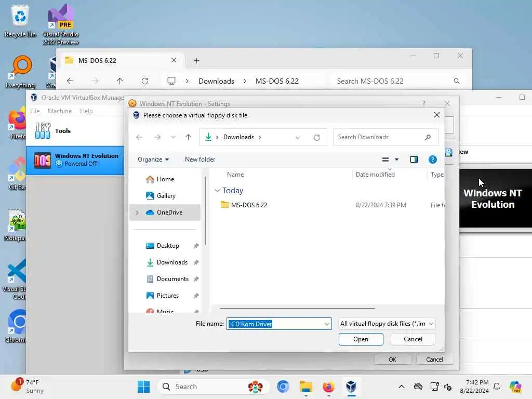Open the File name dropdown arrow

click(x=327, y=324)
